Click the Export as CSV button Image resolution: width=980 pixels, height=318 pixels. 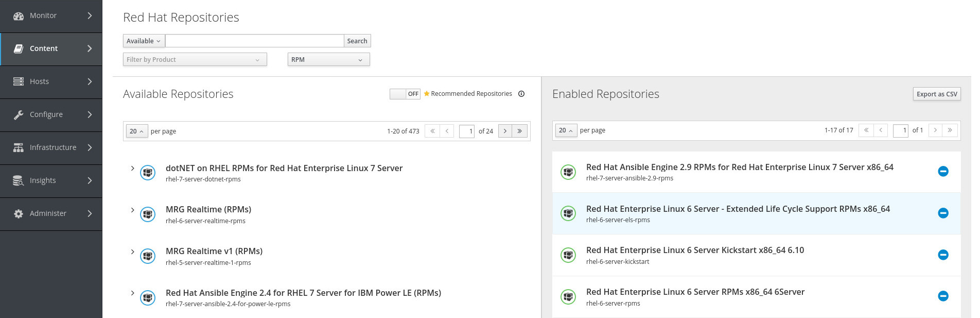click(x=936, y=94)
